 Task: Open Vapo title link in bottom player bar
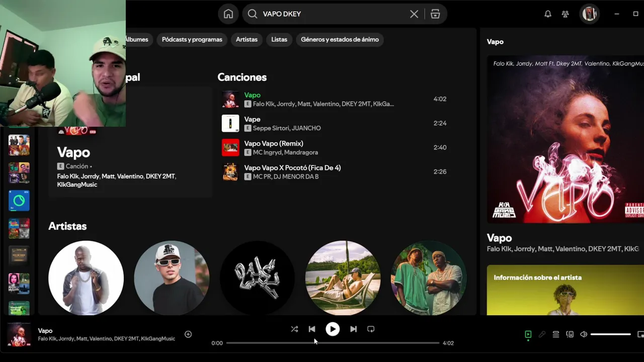click(45, 331)
